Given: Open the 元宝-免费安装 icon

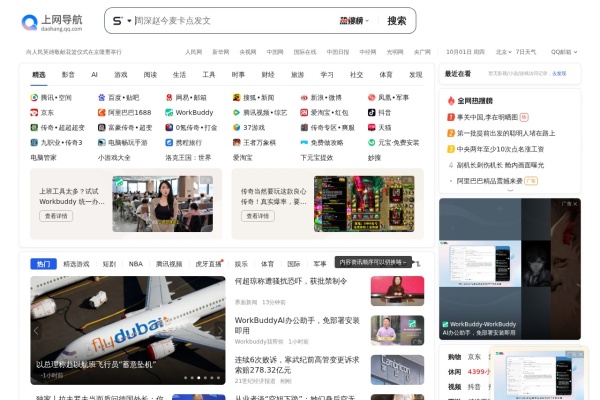Looking at the screenshot, I should point(371,142).
